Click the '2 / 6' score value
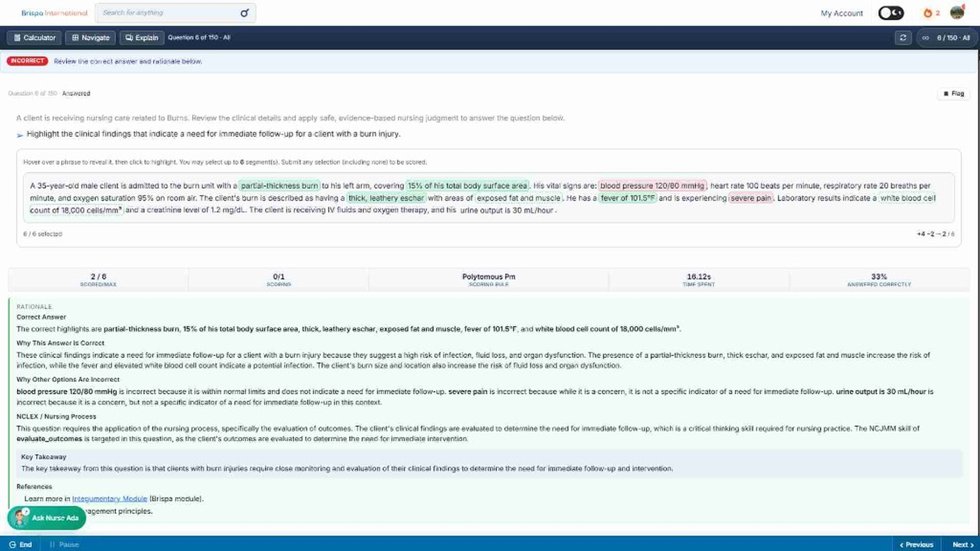This screenshot has height=551, width=980. pyautogui.click(x=98, y=276)
